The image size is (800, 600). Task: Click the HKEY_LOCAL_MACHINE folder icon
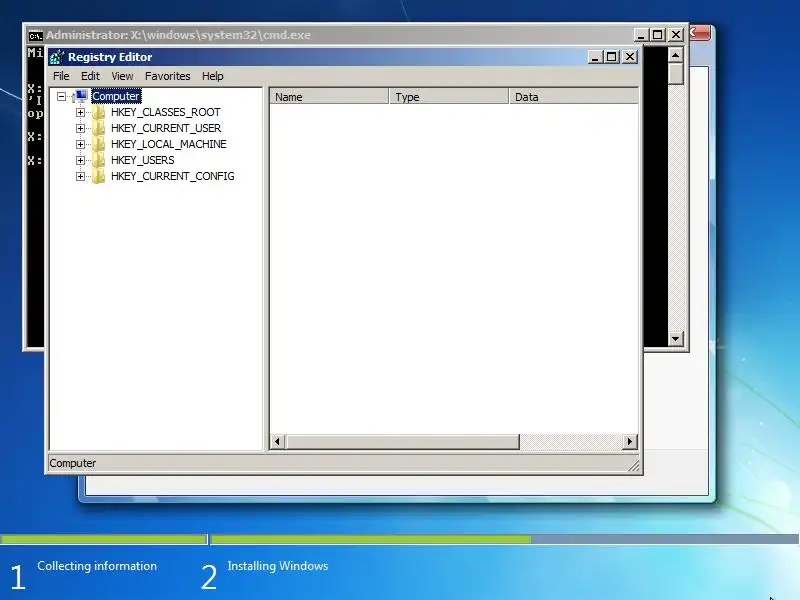pos(98,144)
